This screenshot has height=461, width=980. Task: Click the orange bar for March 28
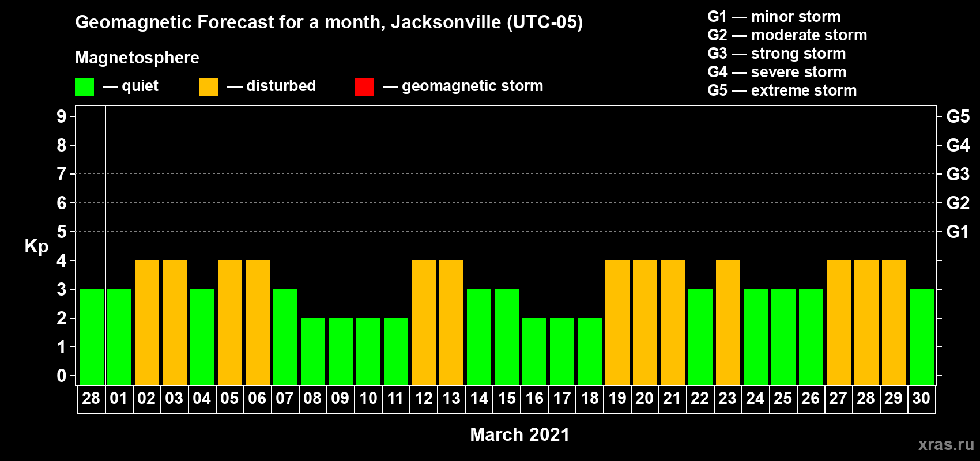tap(866, 322)
